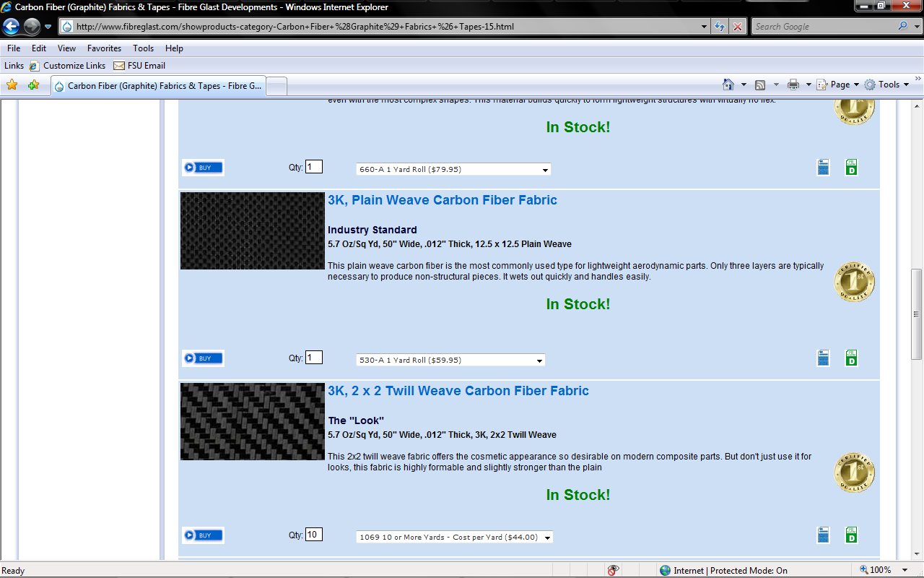Expand the address bar history dropdown
This screenshot has height=578, width=924.
705,27
